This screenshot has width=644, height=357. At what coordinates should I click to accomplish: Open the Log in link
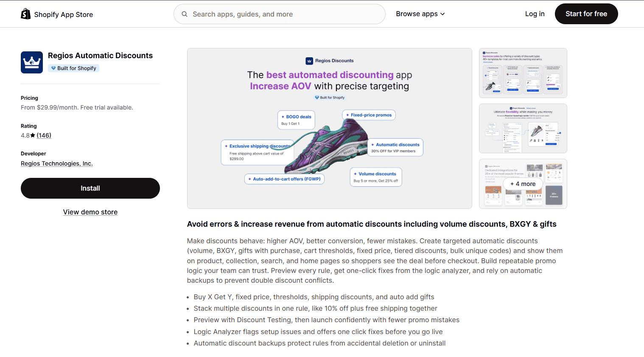point(535,14)
